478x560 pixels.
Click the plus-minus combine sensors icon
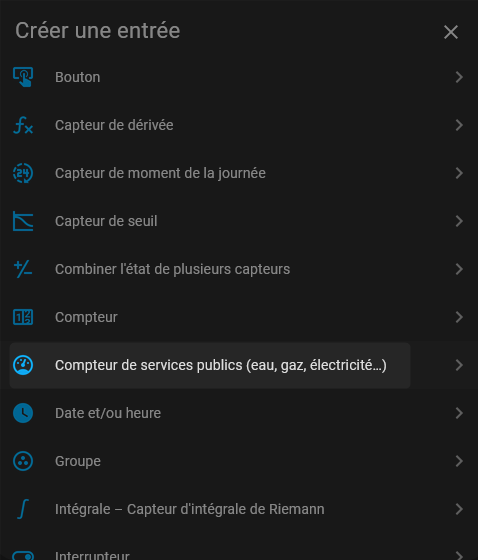point(23,269)
